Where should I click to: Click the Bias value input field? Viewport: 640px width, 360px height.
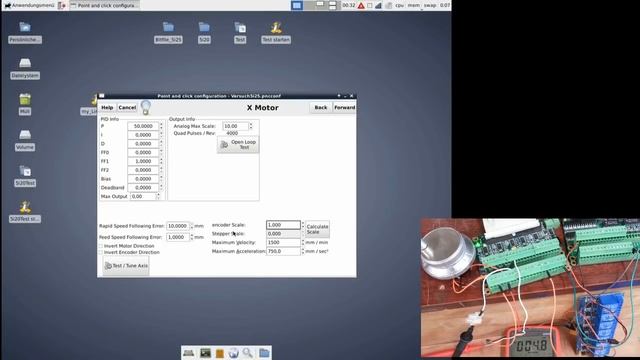(x=143, y=179)
